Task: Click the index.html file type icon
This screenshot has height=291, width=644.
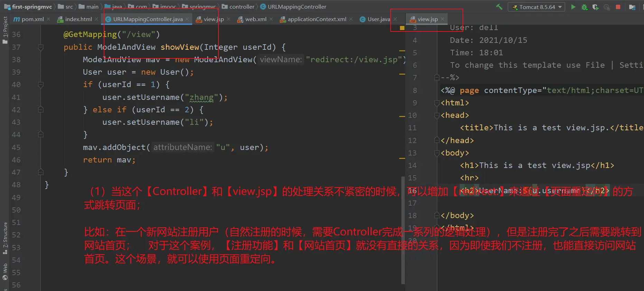Action: tap(60, 19)
